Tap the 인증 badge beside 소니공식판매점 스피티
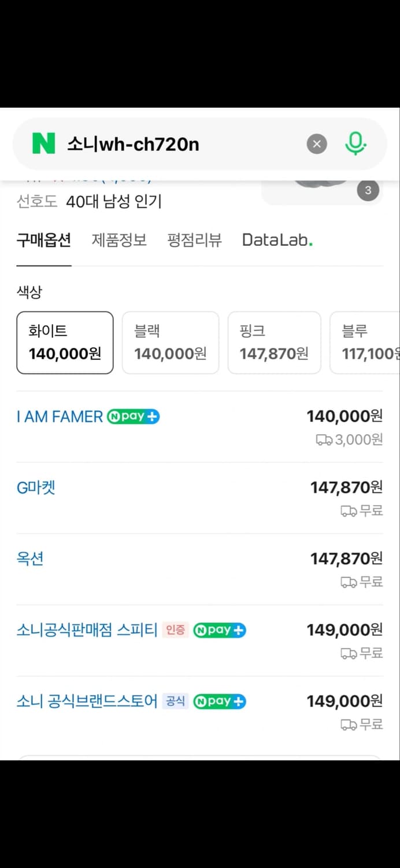 tap(175, 630)
